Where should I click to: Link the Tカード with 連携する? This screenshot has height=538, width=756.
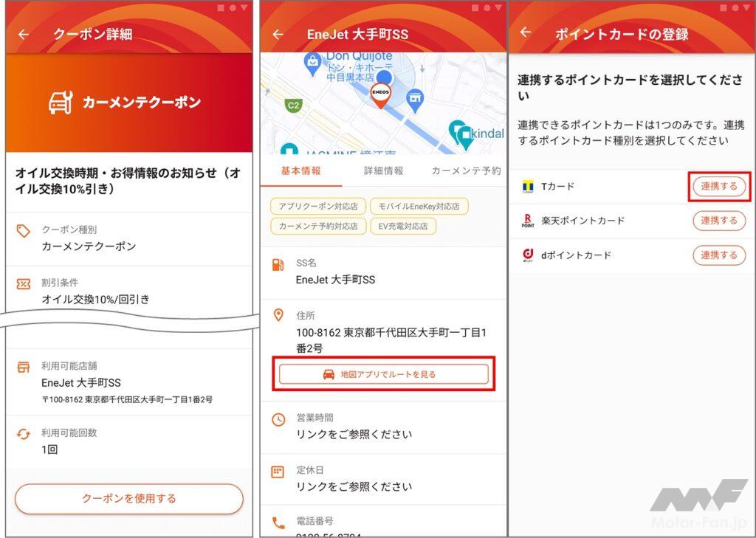click(x=719, y=187)
